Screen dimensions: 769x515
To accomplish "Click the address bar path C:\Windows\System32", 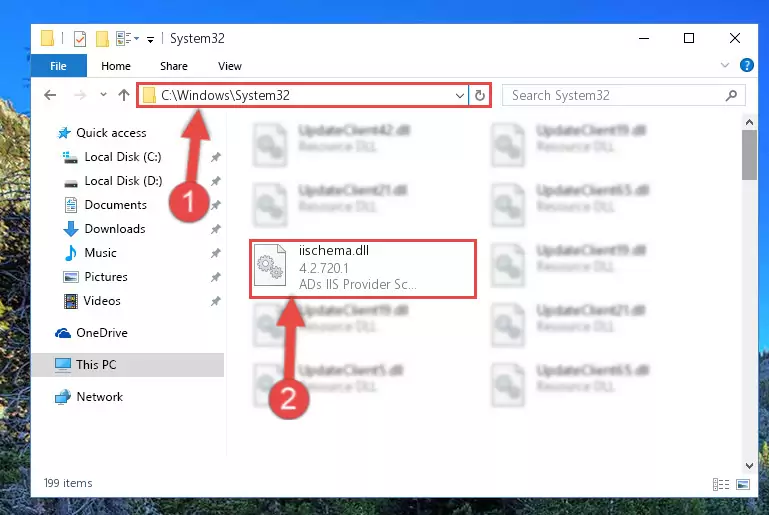I will point(225,95).
